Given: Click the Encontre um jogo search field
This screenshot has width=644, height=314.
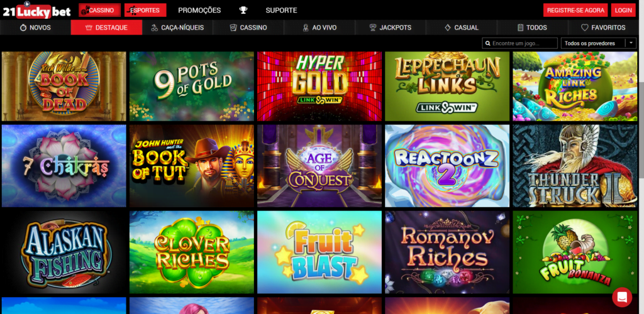Looking at the screenshot, I should [519, 43].
